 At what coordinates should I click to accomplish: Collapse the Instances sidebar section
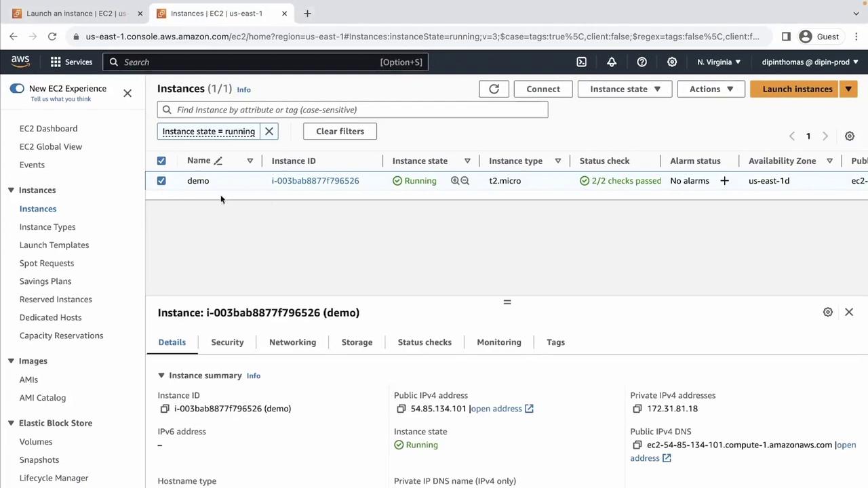point(11,190)
